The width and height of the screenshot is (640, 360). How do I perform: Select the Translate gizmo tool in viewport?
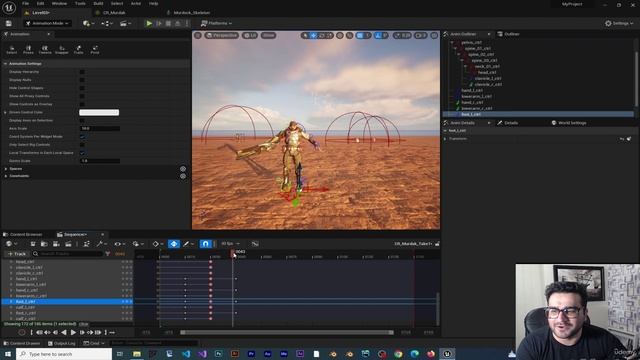coord(313,36)
